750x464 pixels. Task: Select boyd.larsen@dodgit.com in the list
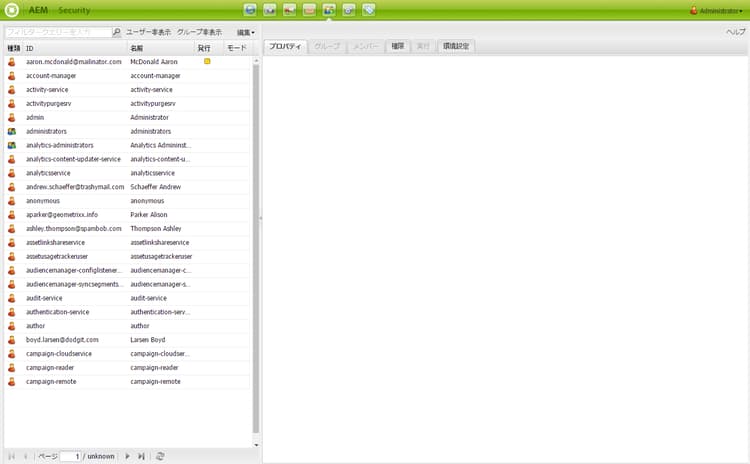63,340
